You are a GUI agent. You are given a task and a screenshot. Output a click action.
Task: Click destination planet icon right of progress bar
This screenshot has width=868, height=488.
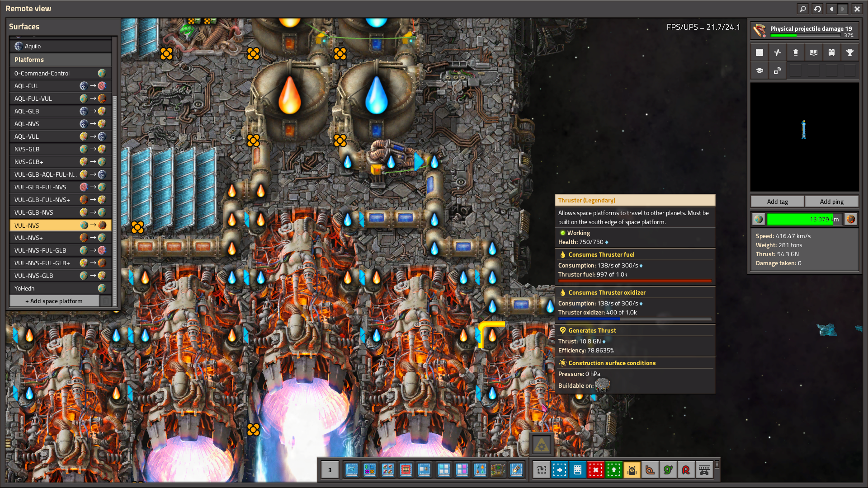(851, 219)
